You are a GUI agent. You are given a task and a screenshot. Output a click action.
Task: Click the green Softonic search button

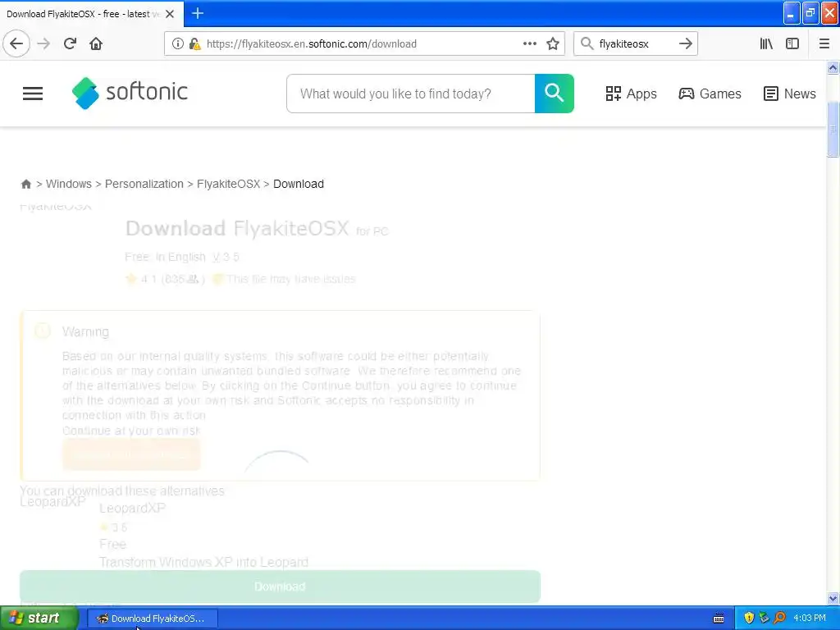tap(555, 94)
